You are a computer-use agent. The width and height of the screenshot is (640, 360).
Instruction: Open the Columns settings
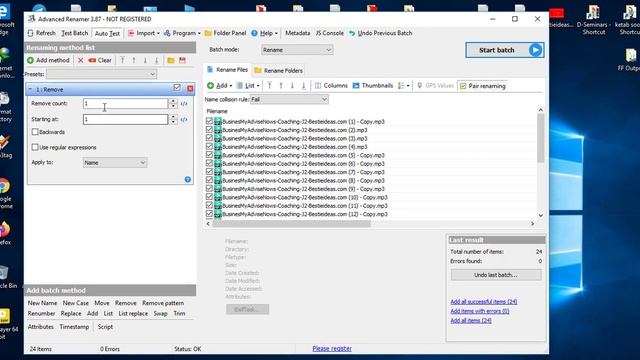pyautogui.click(x=331, y=86)
